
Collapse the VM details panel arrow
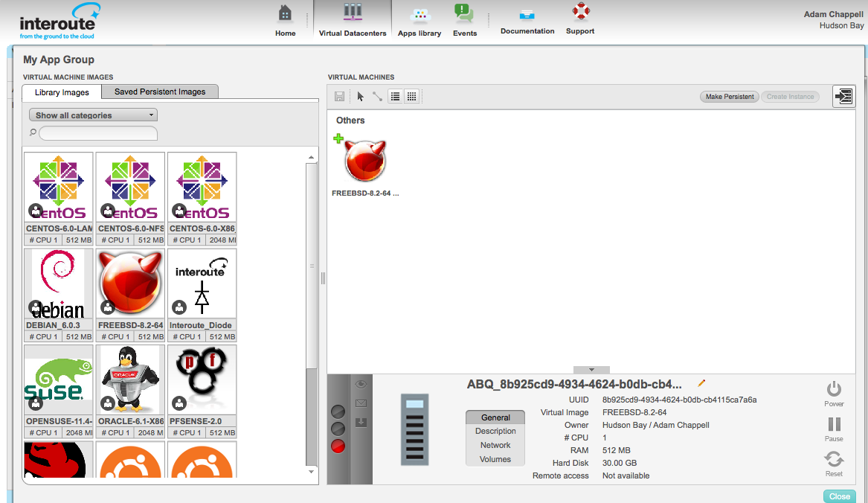pos(591,370)
